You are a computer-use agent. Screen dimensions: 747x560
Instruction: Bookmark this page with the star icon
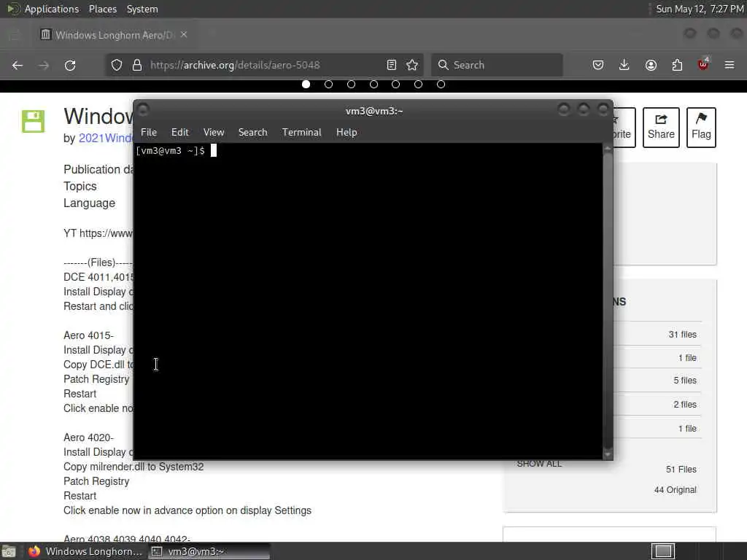pyautogui.click(x=412, y=65)
